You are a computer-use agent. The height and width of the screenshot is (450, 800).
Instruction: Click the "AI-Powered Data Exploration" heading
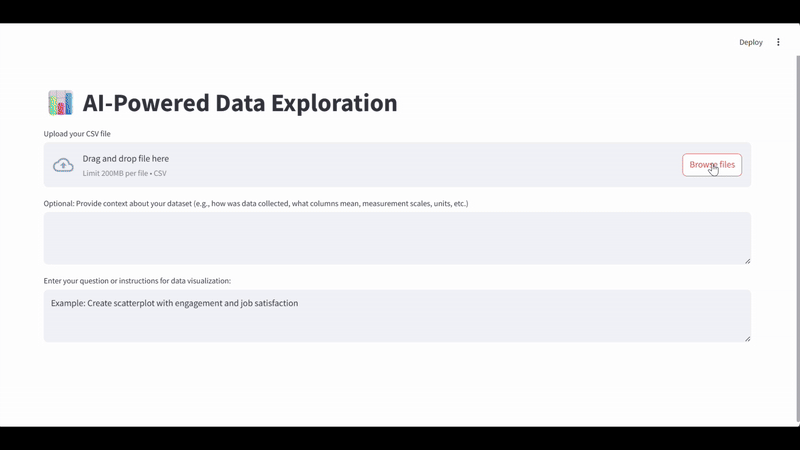coord(239,103)
